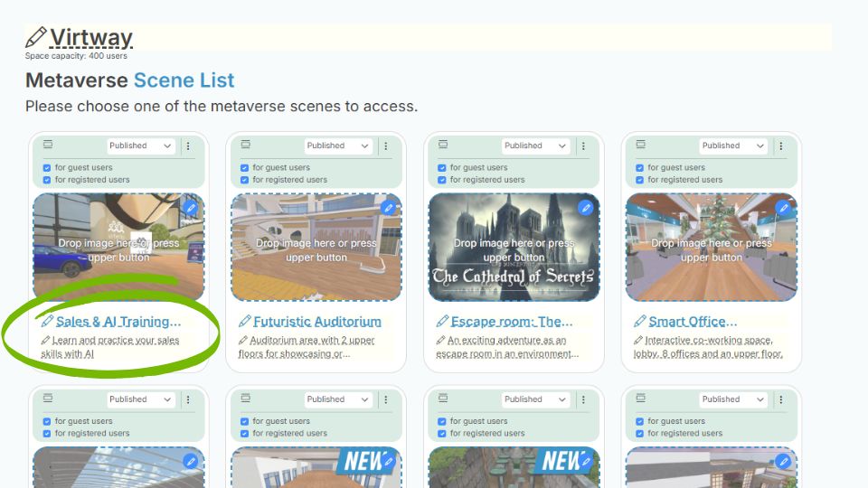Image resolution: width=868 pixels, height=488 pixels.
Task: Uncheck 'for registered users' on Futuristic Auditorium card
Action: (x=245, y=180)
